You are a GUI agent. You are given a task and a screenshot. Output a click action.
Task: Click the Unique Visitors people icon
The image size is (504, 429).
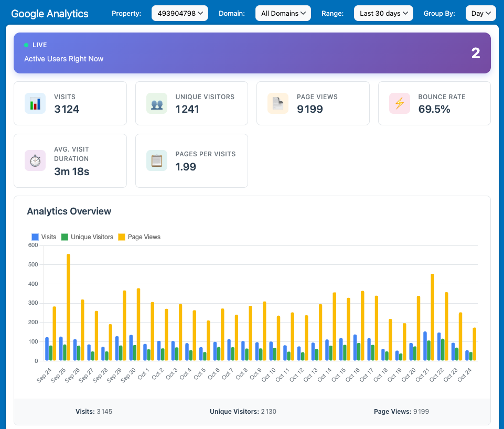click(x=157, y=103)
